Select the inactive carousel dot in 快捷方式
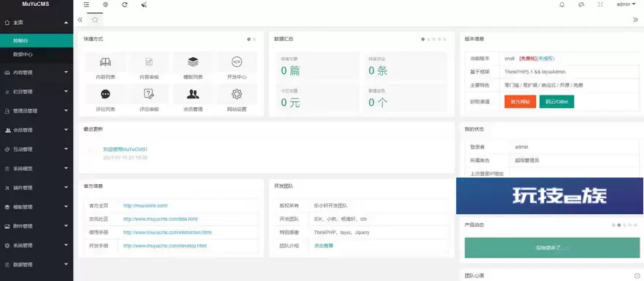The image size is (644, 281). coord(255,40)
